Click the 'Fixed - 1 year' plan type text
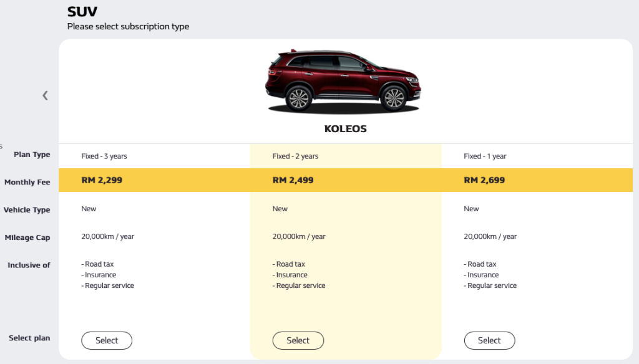 (485, 156)
